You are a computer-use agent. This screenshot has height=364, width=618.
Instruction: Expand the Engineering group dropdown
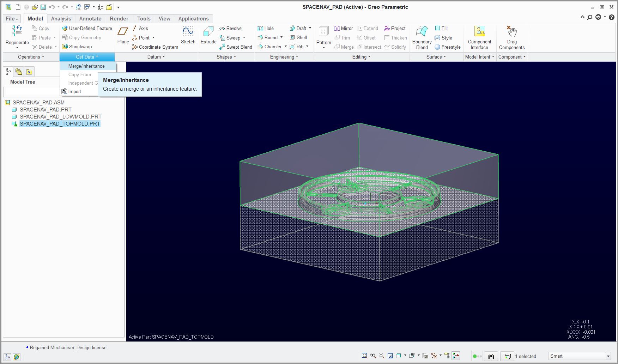click(x=284, y=57)
